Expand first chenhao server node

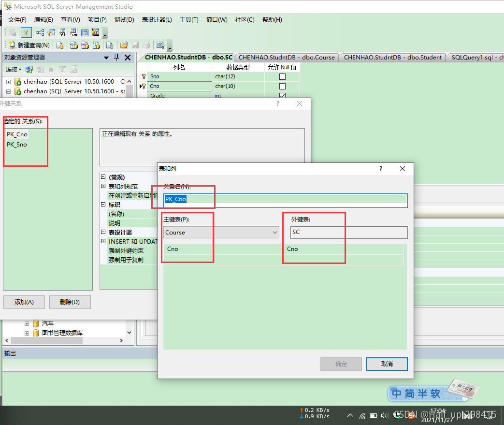pyautogui.click(x=9, y=82)
